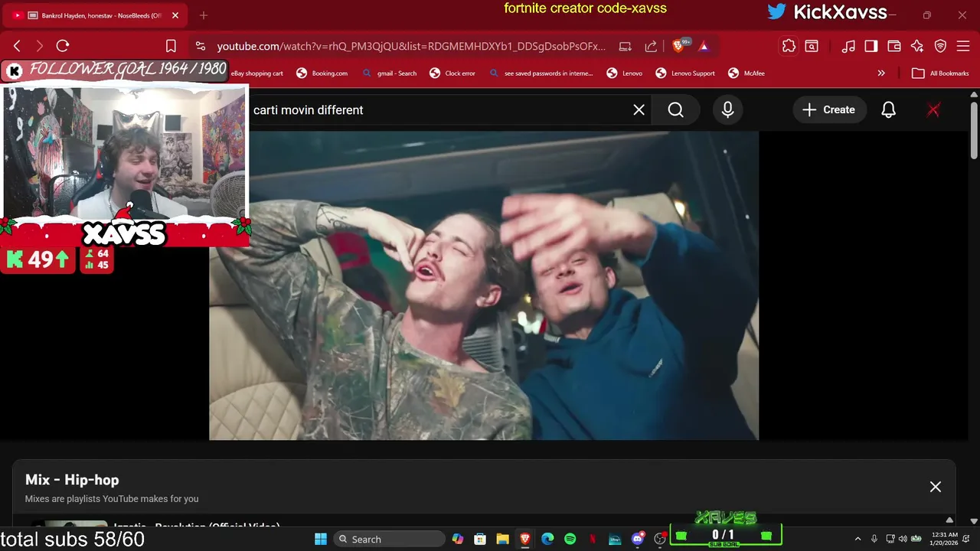Click the system tray microphone icon
Image resolution: width=980 pixels, height=551 pixels.
pyautogui.click(x=874, y=539)
